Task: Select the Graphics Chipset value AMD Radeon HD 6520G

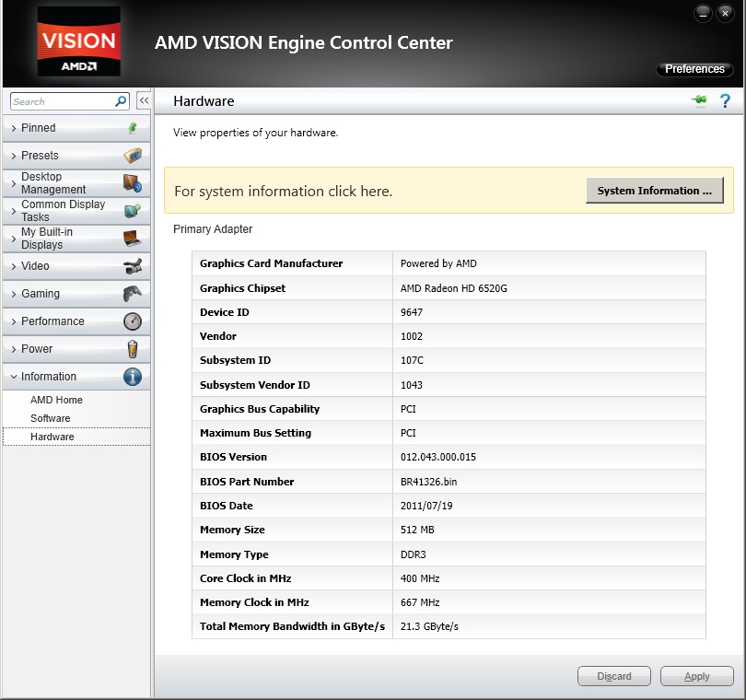Action: click(454, 288)
